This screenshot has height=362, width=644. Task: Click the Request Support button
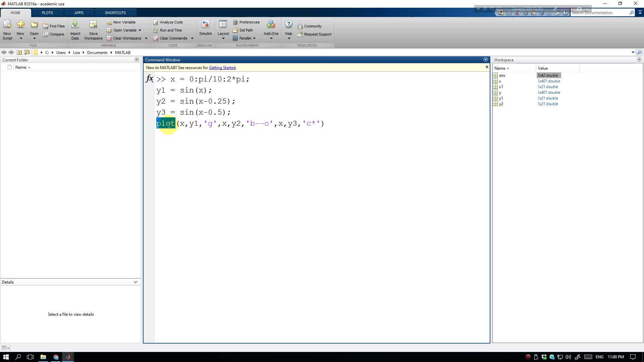click(x=315, y=34)
